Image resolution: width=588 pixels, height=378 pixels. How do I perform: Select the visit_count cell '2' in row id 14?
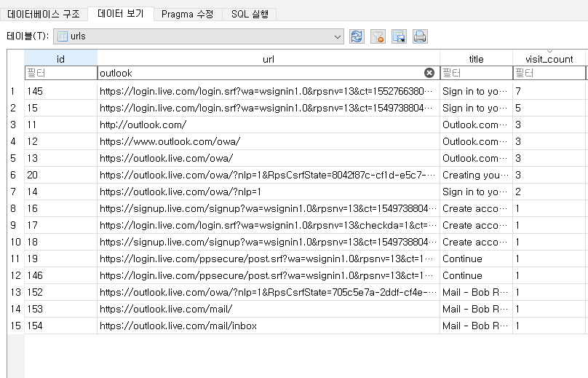tap(549, 192)
